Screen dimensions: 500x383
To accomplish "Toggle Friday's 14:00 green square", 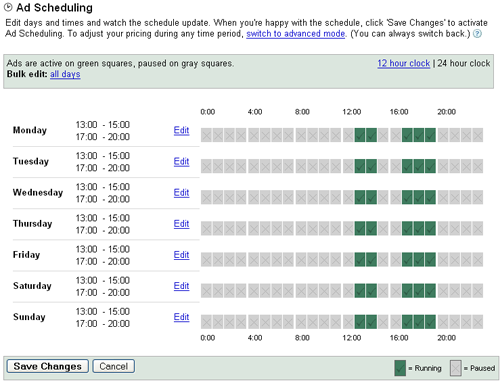I will click(x=371, y=259).
